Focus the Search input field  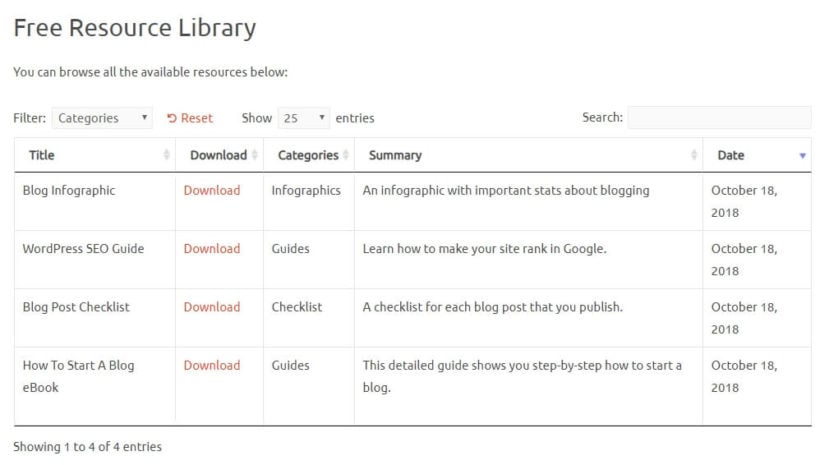(719, 117)
